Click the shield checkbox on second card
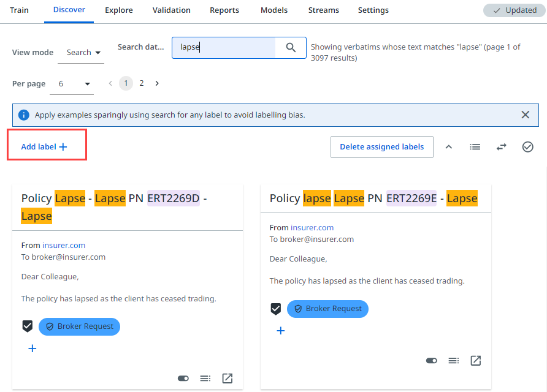This screenshot has width=547, height=392. (x=276, y=309)
